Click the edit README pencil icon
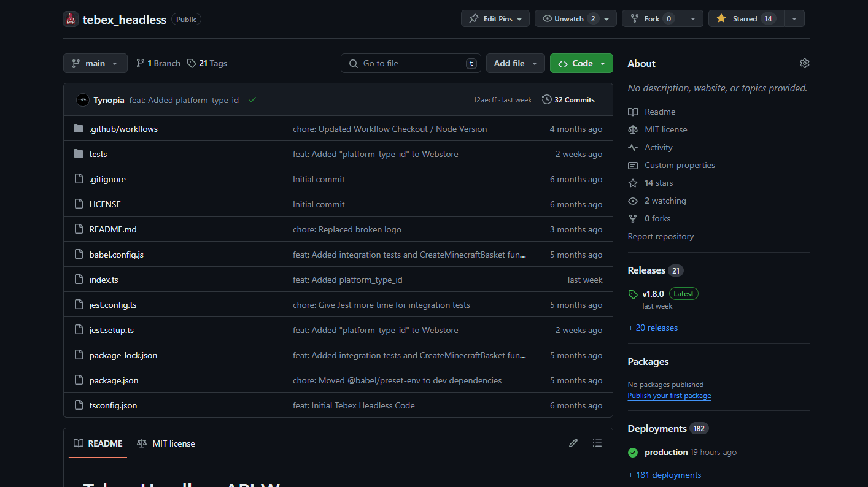 tap(573, 443)
